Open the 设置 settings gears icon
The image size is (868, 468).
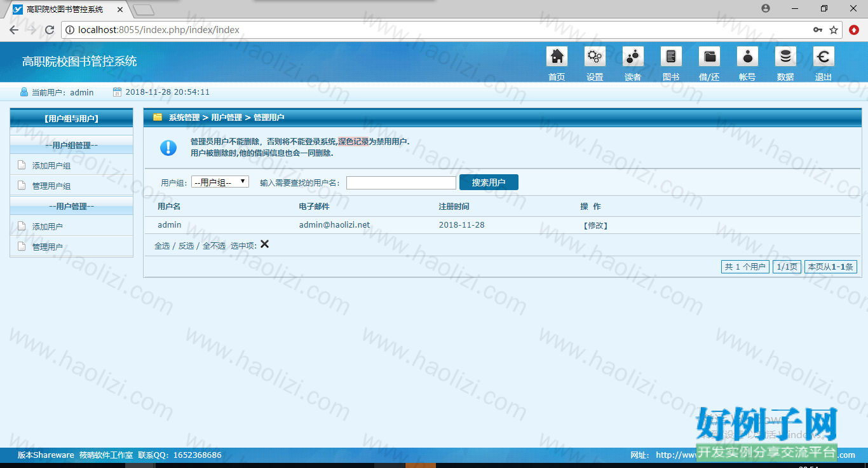(x=595, y=57)
